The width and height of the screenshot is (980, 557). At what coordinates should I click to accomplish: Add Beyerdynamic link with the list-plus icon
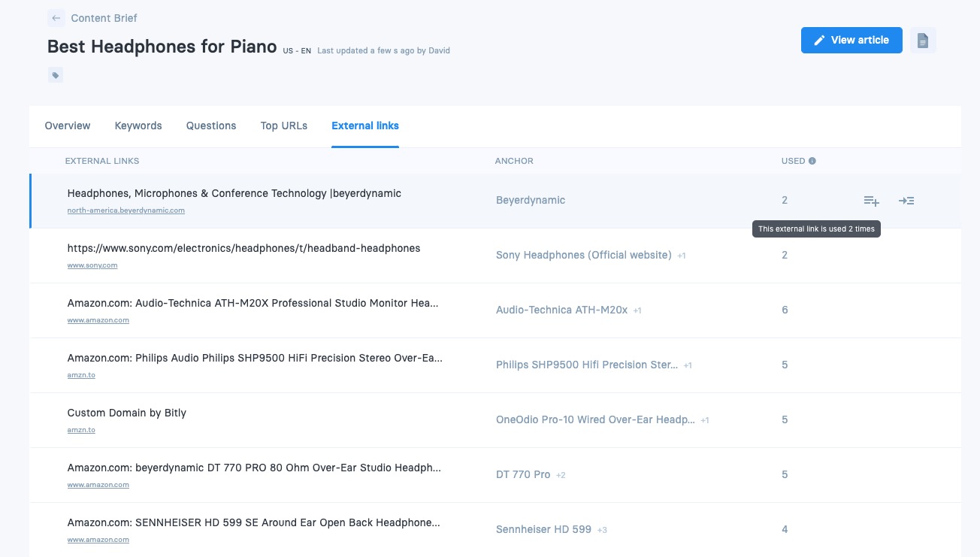pos(871,201)
